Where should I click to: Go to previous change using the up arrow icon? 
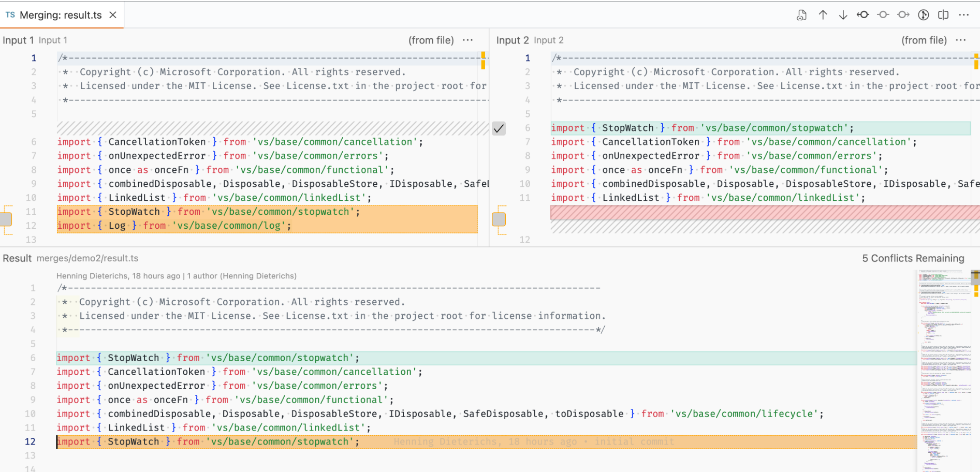pos(823,14)
